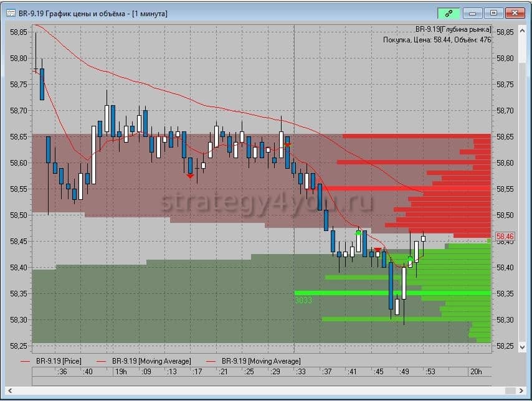Click the red triangle marker near :30 candle
Viewport: 532px width, 401px height.
pos(287,144)
